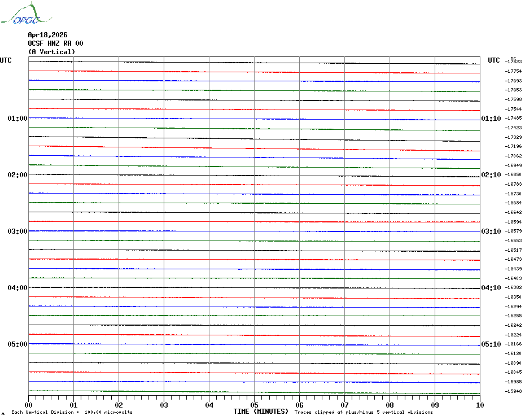This screenshot has height=420, width=525.
Task: Click the OFGC logo
Action: [27, 13]
